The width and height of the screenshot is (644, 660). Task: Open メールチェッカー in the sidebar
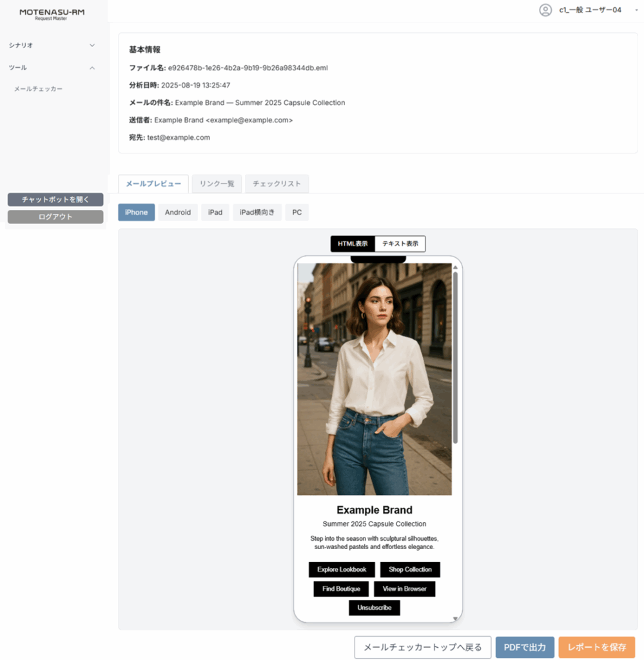[38, 89]
